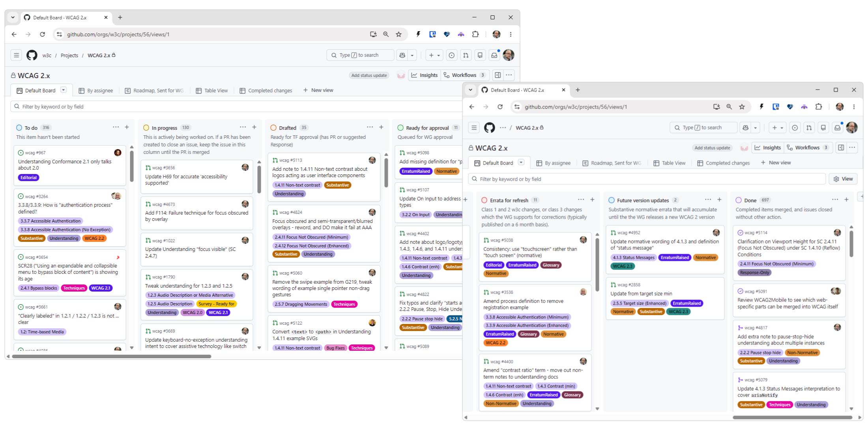
Task: Open the Create new plus dropdown in back window
Action: pos(434,55)
